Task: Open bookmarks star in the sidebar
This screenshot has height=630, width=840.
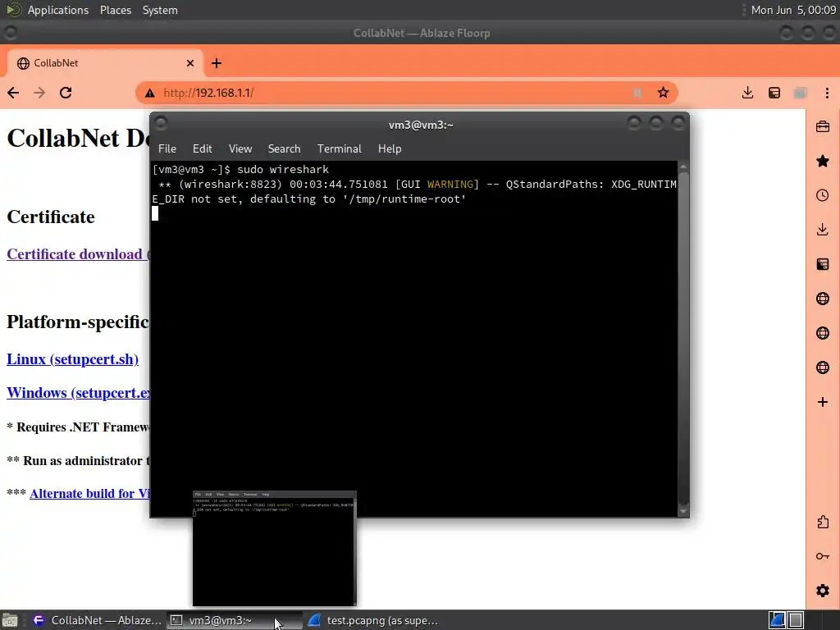Action: pos(823,161)
